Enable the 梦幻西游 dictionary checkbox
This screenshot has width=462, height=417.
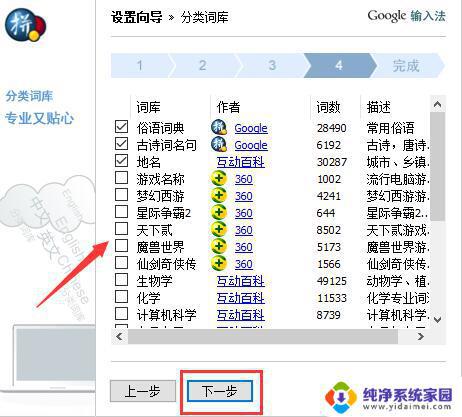(121, 195)
